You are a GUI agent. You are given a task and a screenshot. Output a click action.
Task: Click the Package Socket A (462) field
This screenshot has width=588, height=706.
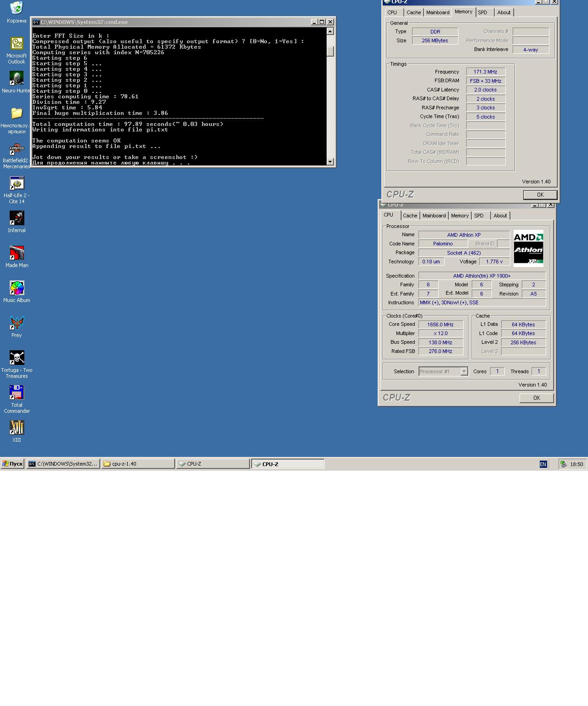pos(464,253)
